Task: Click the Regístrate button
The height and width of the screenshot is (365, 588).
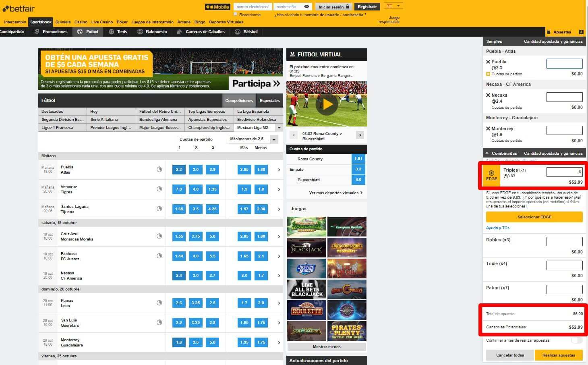Action: [367, 7]
